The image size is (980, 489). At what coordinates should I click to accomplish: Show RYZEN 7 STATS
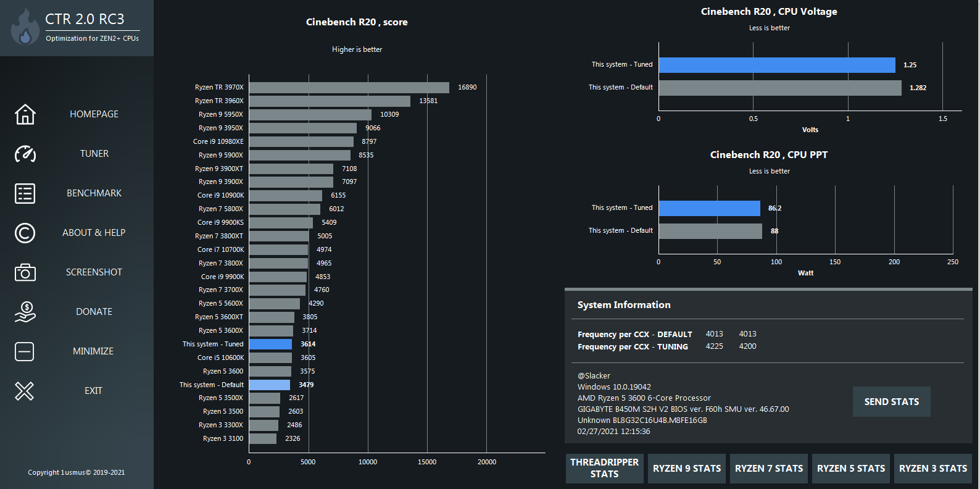pyautogui.click(x=769, y=469)
